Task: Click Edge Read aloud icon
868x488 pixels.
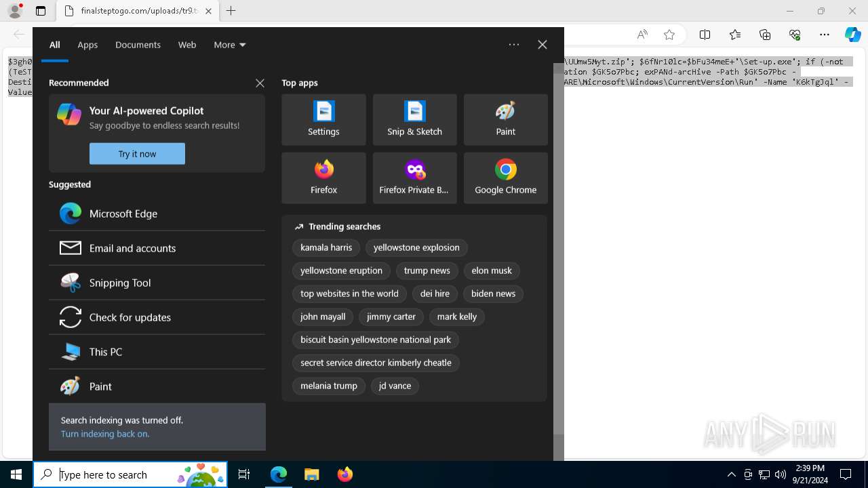Action: click(642, 35)
